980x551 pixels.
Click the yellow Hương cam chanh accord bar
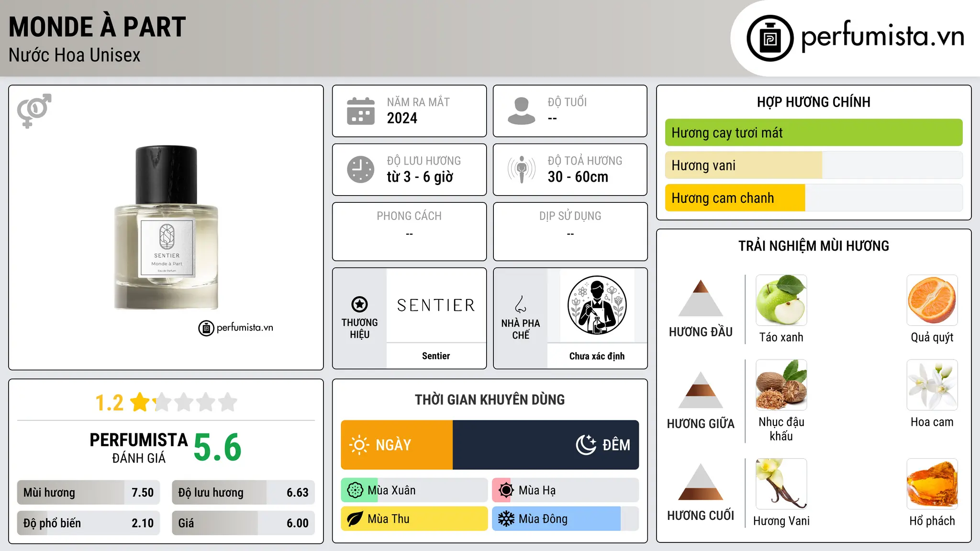coord(813,198)
